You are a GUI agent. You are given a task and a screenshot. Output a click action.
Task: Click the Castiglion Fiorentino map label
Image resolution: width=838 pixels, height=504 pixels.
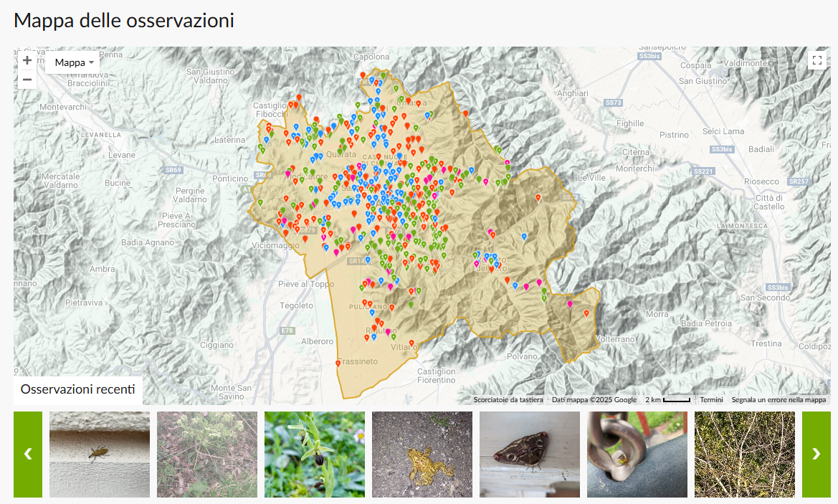436,376
